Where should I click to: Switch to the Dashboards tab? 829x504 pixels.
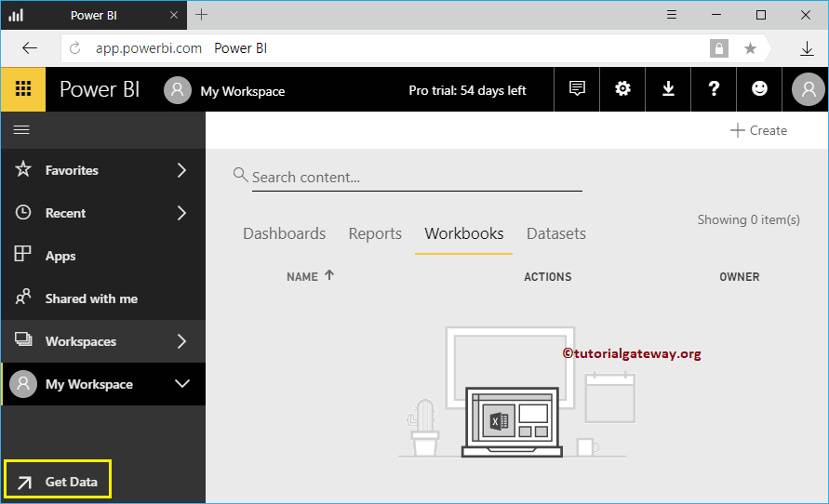pos(285,233)
